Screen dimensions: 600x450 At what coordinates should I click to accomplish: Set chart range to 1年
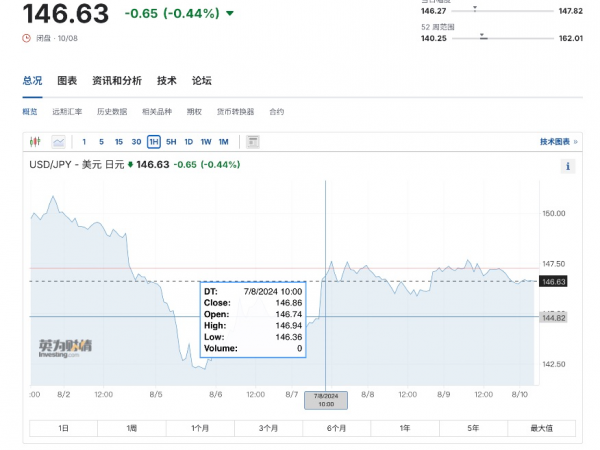405,428
